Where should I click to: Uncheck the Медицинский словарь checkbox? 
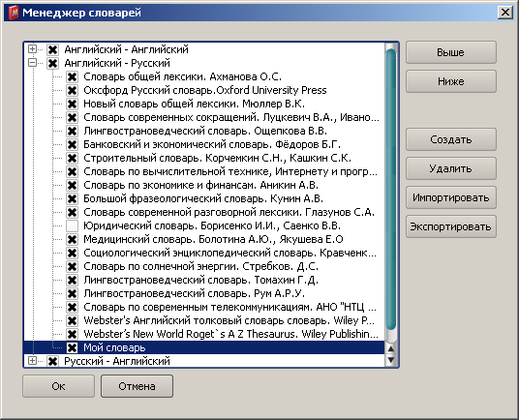click(x=72, y=239)
